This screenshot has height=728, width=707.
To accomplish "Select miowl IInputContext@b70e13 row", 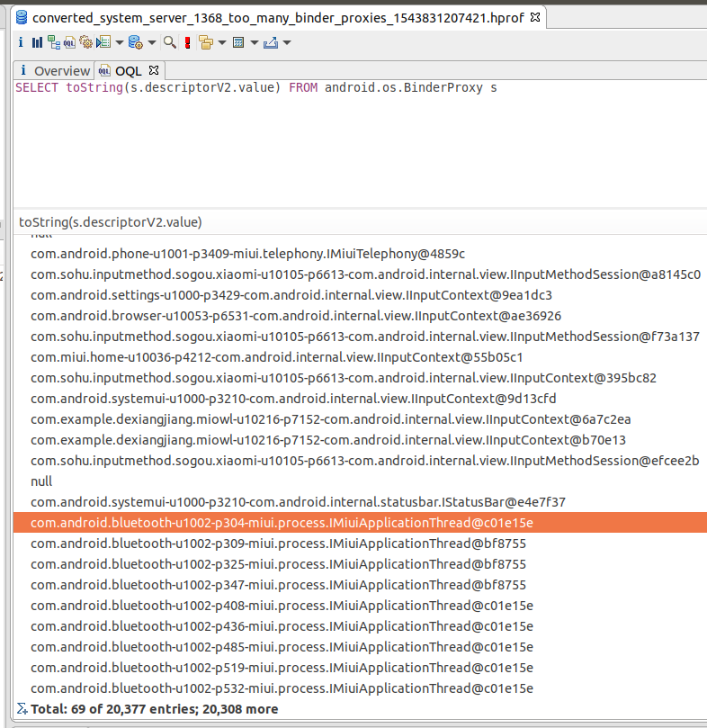I will coord(360,440).
